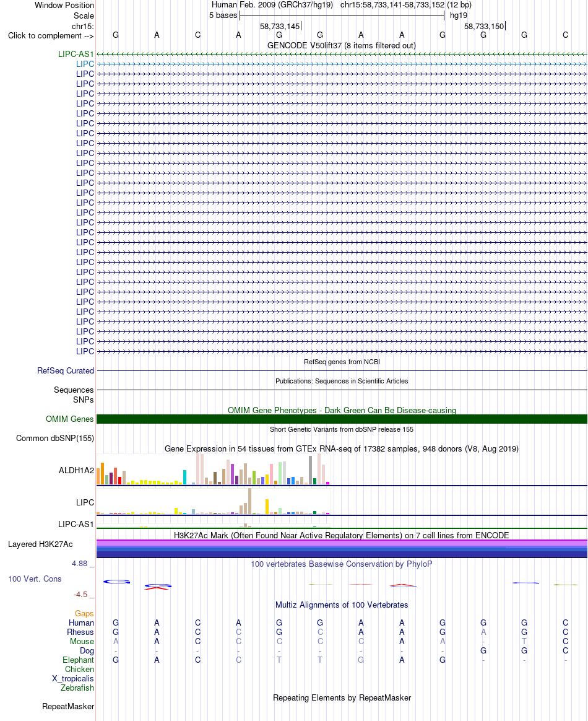This screenshot has height=721, width=588.
Task: Click the orange Gaps label
Action: pyautogui.click(x=84, y=614)
